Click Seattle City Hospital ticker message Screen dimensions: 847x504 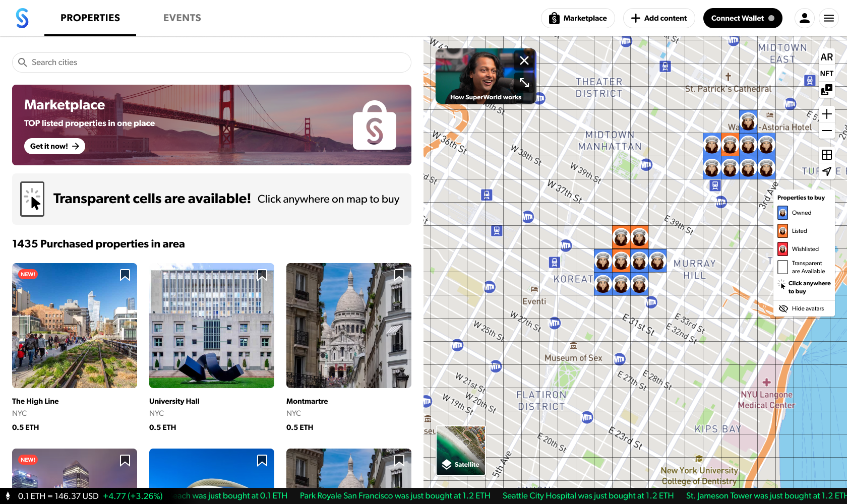(x=588, y=496)
